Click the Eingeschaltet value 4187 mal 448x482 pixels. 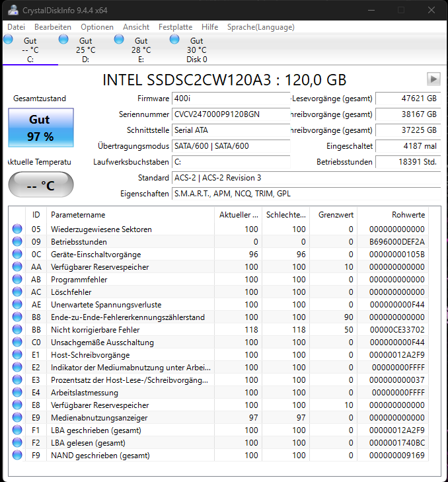[x=408, y=146]
